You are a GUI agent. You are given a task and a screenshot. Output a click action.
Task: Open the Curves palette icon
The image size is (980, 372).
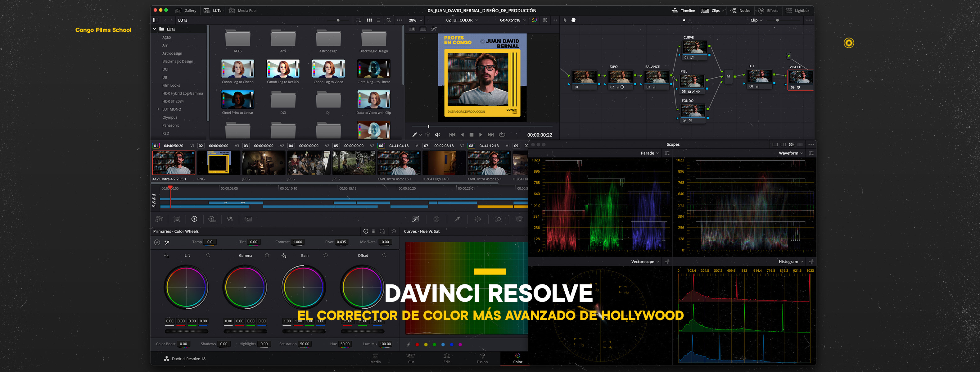tap(416, 219)
